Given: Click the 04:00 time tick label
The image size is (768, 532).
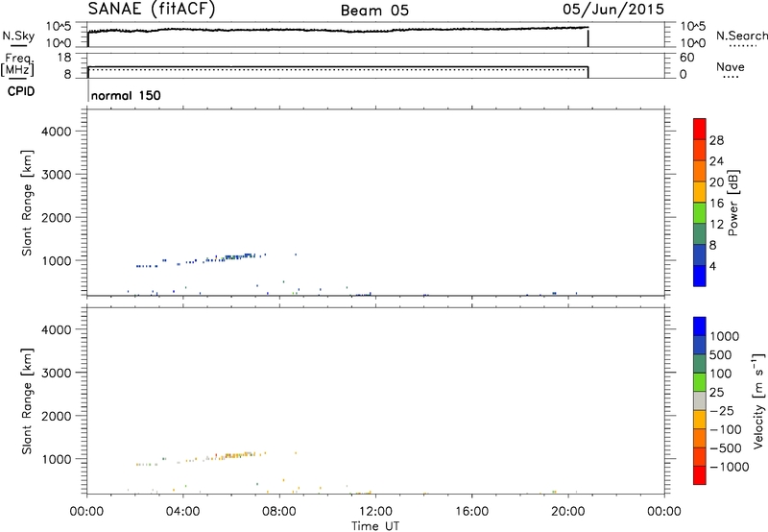Looking at the screenshot, I should point(183,512).
